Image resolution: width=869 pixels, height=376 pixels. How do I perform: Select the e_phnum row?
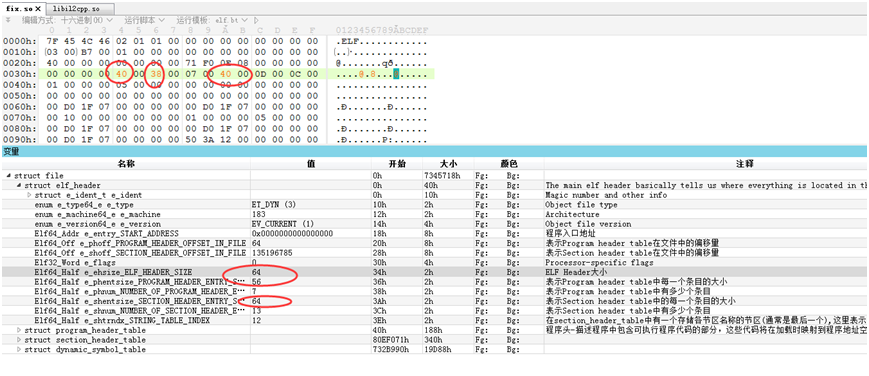point(434,291)
